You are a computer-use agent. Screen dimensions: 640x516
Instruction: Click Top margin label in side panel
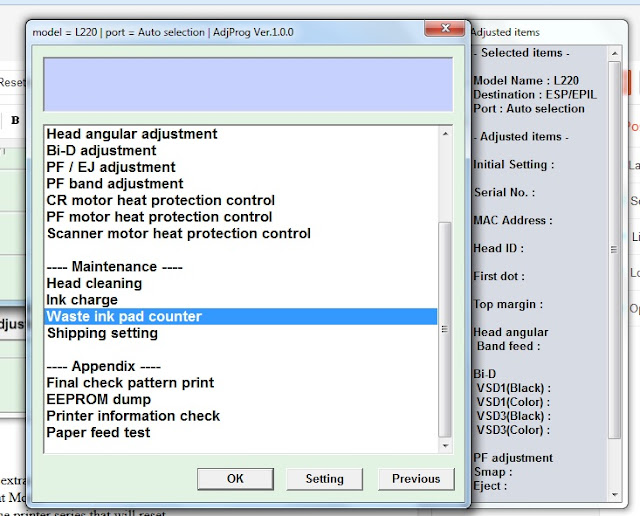tap(508, 304)
